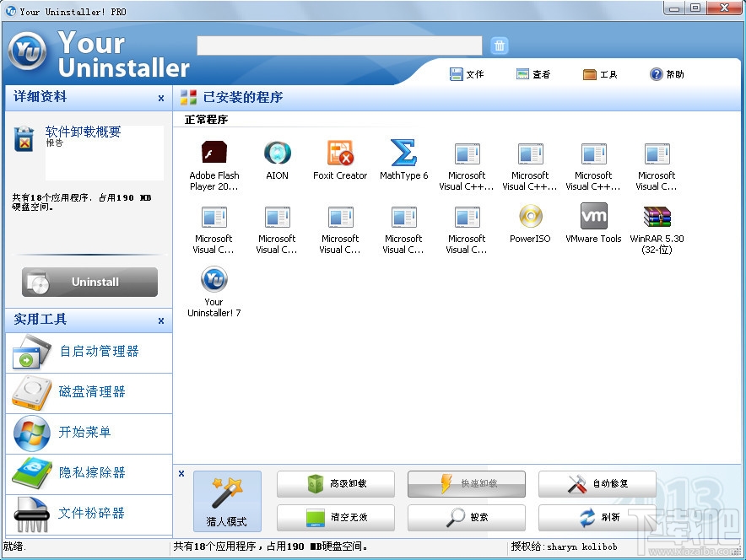Select the PowerISO program icon

coord(531,216)
